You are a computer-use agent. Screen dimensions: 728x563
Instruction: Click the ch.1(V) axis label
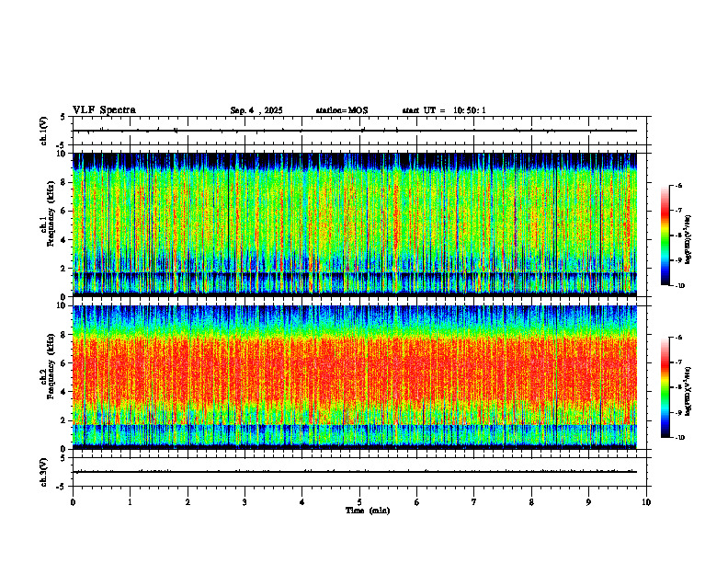(44, 131)
